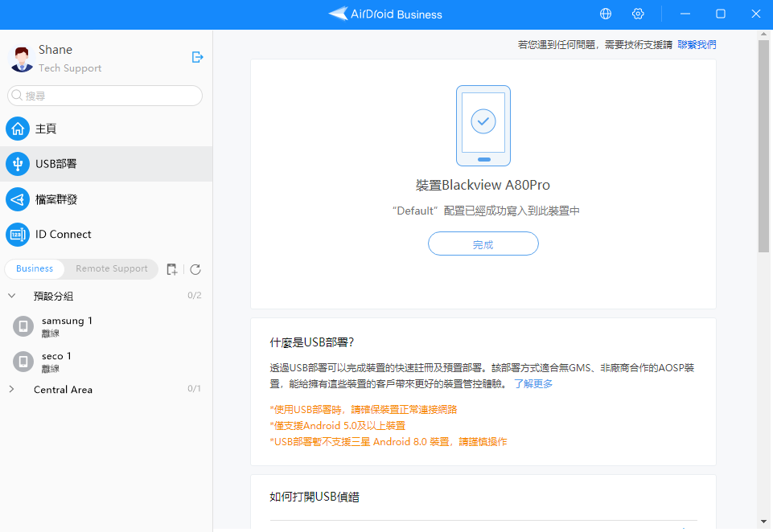This screenshot has height=532, width=773.
Task: Collapse the 預設分組 group
Action: [x=12, y=296]
